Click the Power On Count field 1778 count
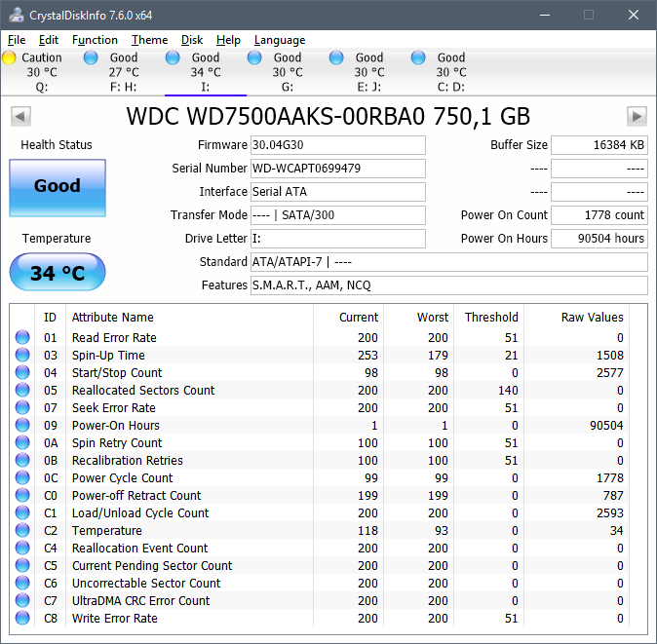 (x=599, y=215)
